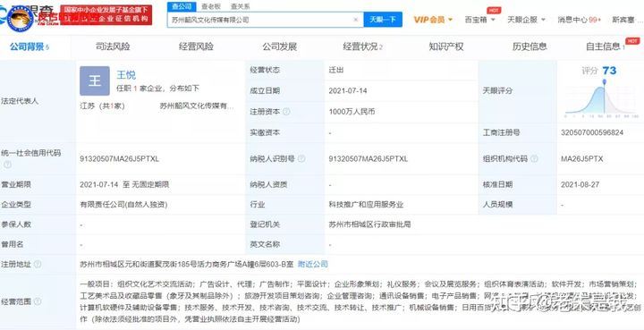Open the 经营状况 tab
This screenshot has height=330, width=644.
click(362, 47)
